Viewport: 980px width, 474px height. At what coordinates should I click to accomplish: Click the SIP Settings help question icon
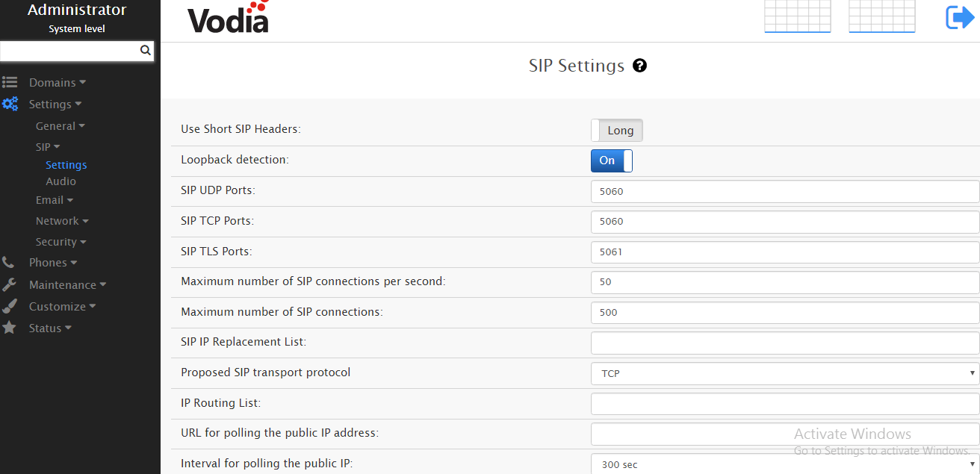[x=639, y=66]
